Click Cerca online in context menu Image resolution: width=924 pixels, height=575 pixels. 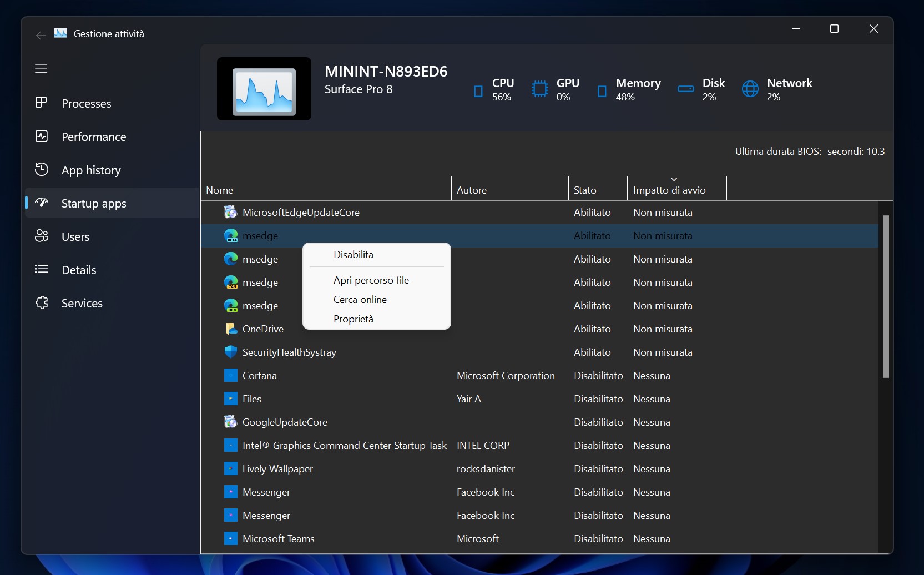pyautogui.click(x=360, y=300)
